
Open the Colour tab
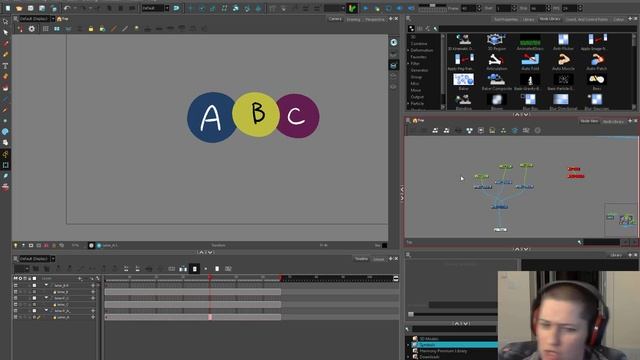(x=618, y=19)
